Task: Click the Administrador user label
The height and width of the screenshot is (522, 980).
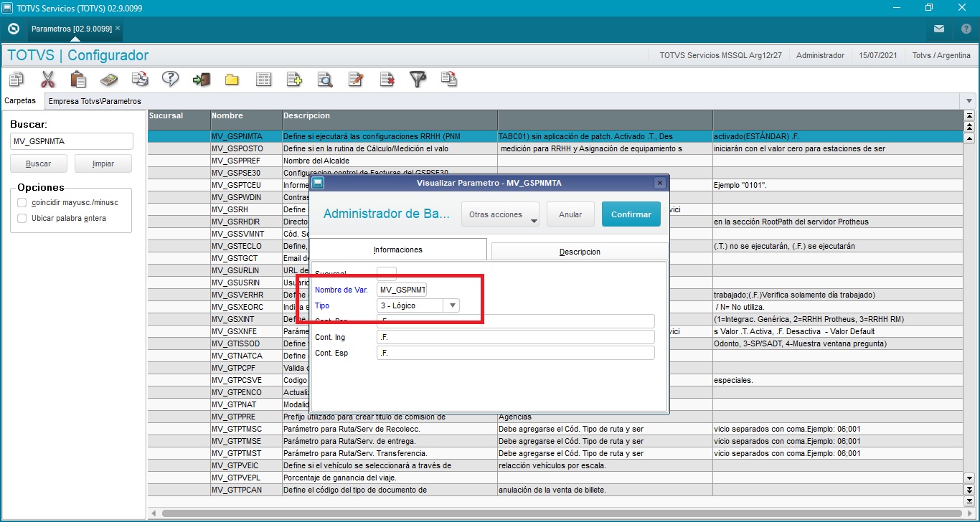Action: [820, 55]
